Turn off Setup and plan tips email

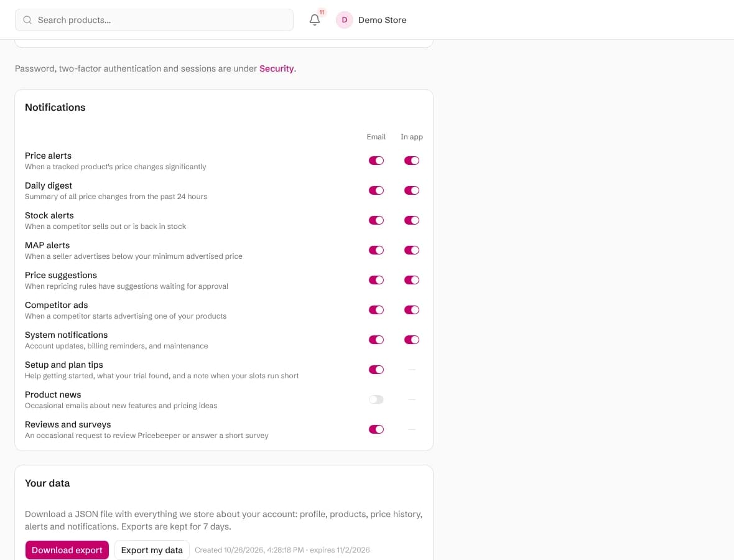(376, 370)
